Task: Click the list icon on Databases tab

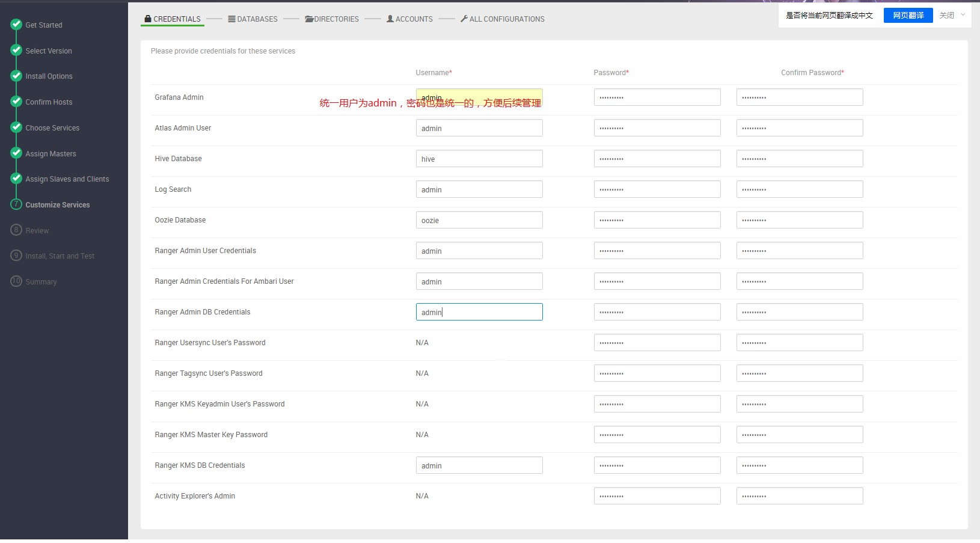Action: tap(231, 19)
